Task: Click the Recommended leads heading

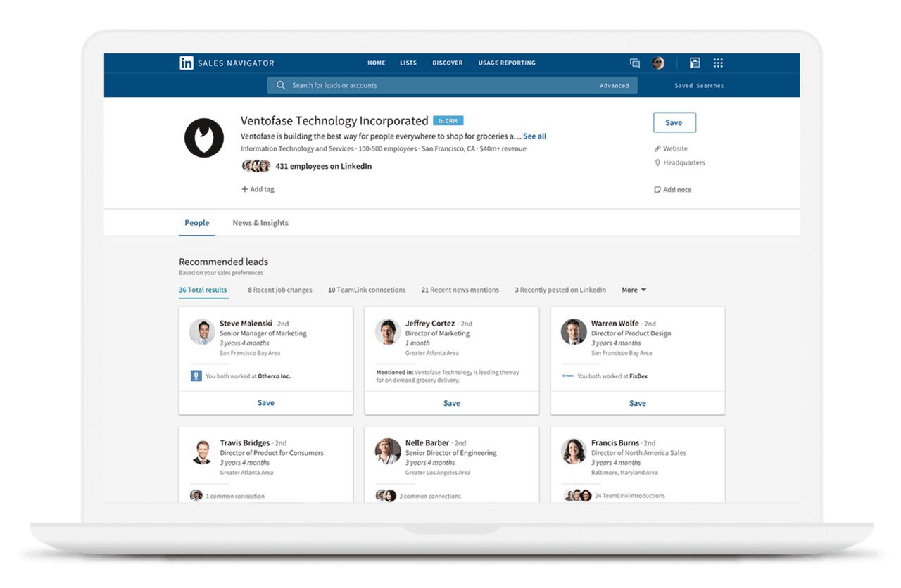Action: [x=223, y=262]
